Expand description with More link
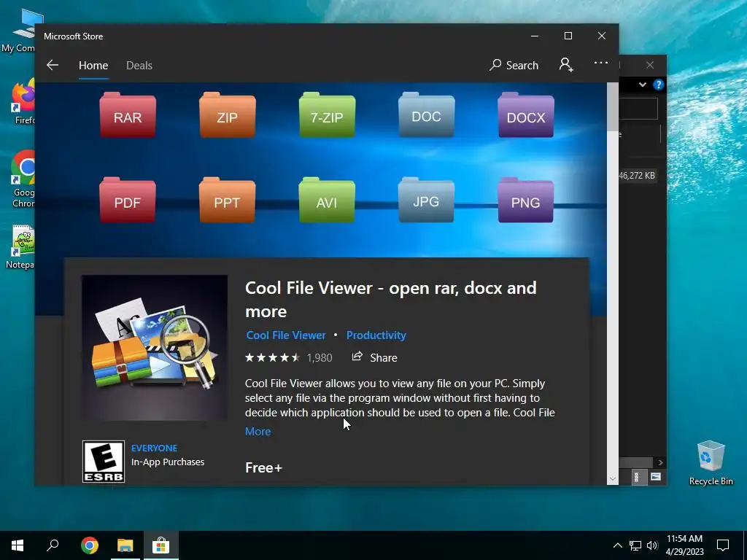Screen dimensions: 747x560 click(x=258, y=432)
